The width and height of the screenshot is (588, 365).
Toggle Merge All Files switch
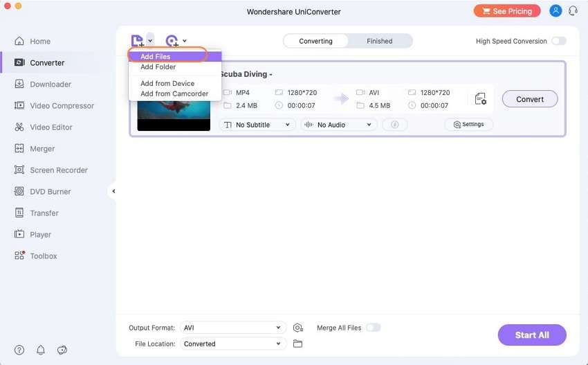pyautogui.click(x=374, y=328)
